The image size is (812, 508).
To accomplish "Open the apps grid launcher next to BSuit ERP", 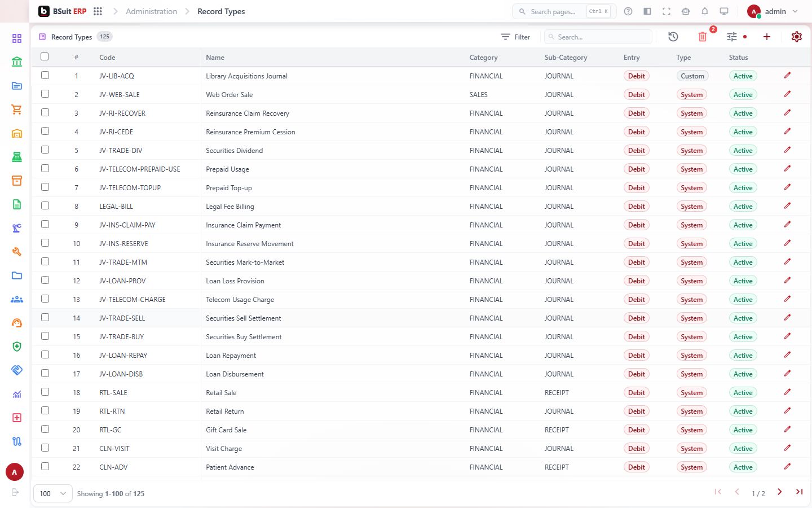I will point(98,11).
